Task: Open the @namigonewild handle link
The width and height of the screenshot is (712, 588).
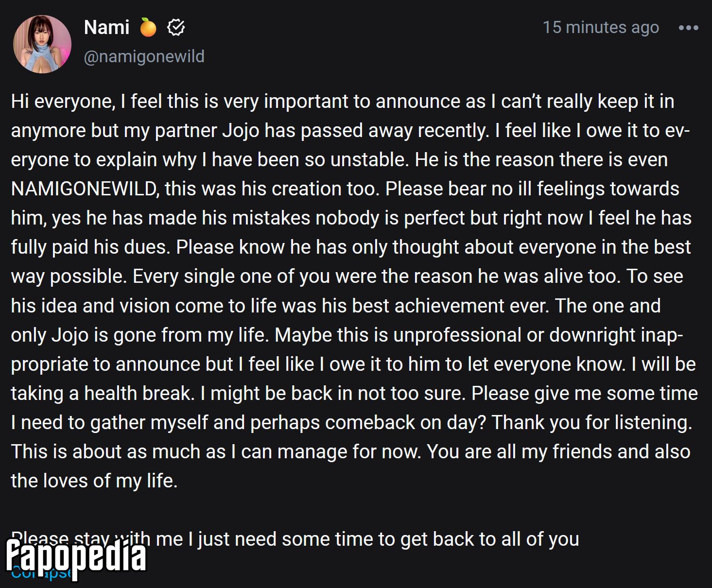Action: click(144, 56)
